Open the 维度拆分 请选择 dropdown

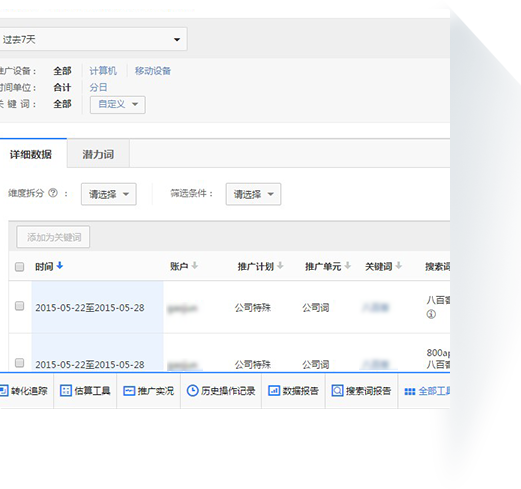point(109,194)
